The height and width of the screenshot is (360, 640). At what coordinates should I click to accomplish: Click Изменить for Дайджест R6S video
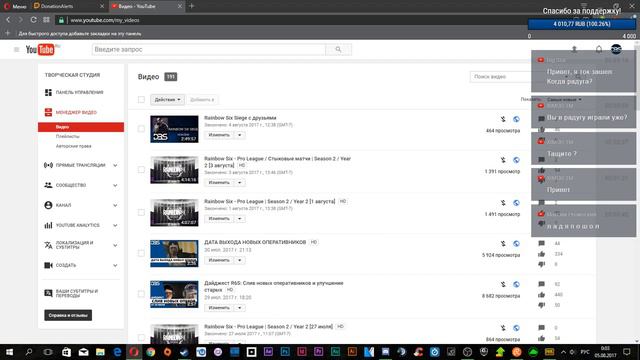219,308
